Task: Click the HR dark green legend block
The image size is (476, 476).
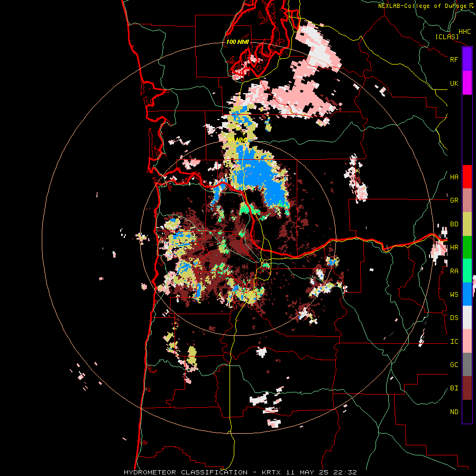Action: [467, 248]
